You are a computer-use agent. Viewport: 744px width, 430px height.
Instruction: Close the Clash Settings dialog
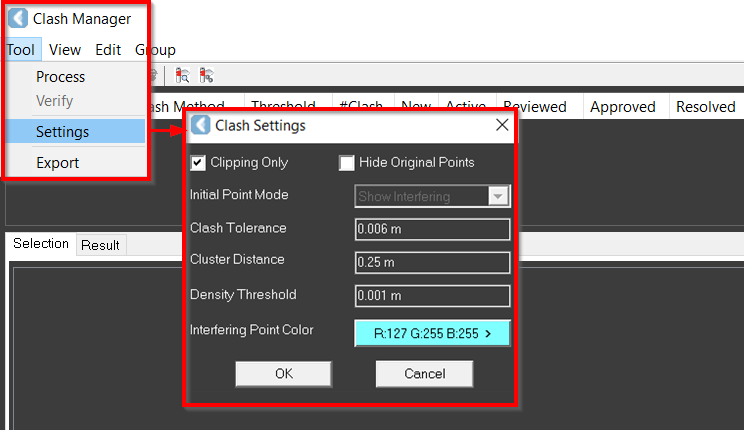click(502, 125)
